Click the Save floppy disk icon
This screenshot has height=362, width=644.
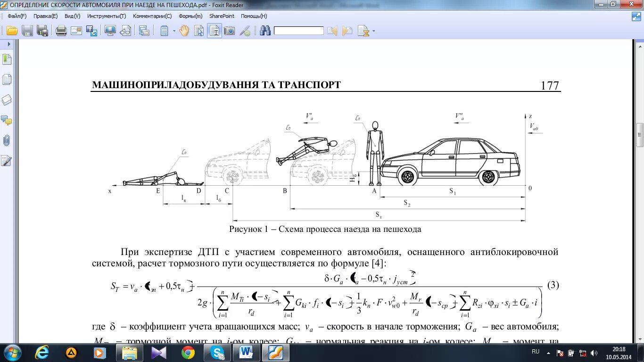pyautogui.click(x=27, y=31)
